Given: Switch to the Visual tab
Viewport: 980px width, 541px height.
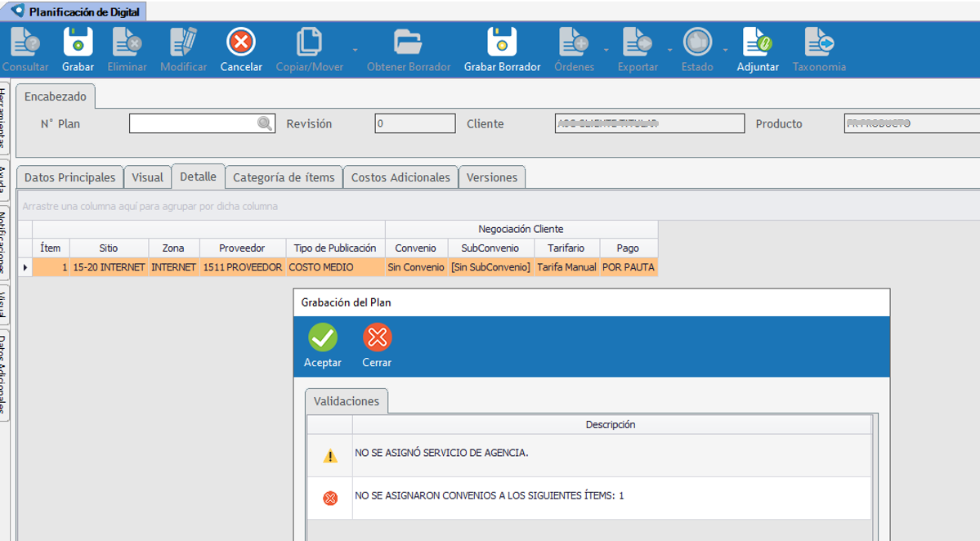Looking at the screenshot, I should click(x=147, y=177).
